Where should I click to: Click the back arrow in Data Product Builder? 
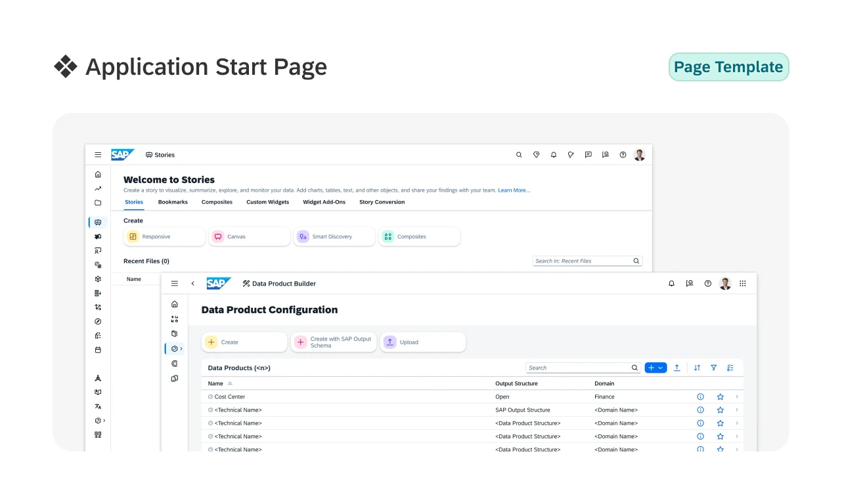point(192,283)
